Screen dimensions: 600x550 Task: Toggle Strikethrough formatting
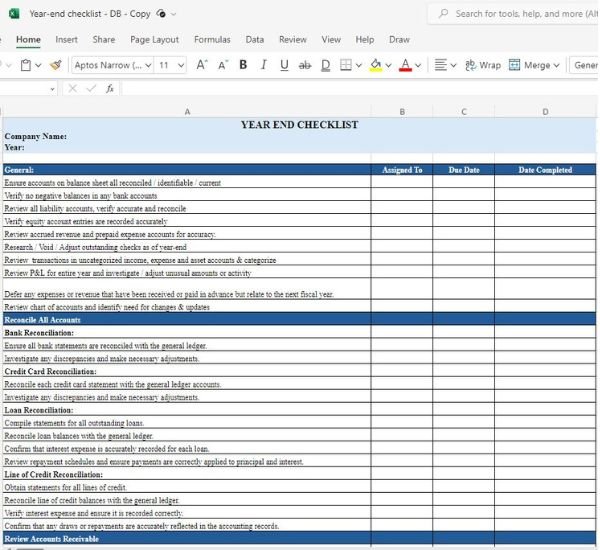305,65
